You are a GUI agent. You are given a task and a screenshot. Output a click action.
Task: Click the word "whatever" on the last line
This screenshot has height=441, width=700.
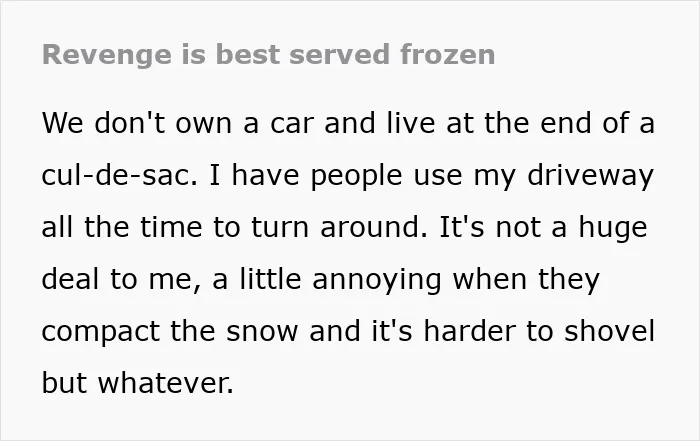pyautogui.click(x=163, y=383)
